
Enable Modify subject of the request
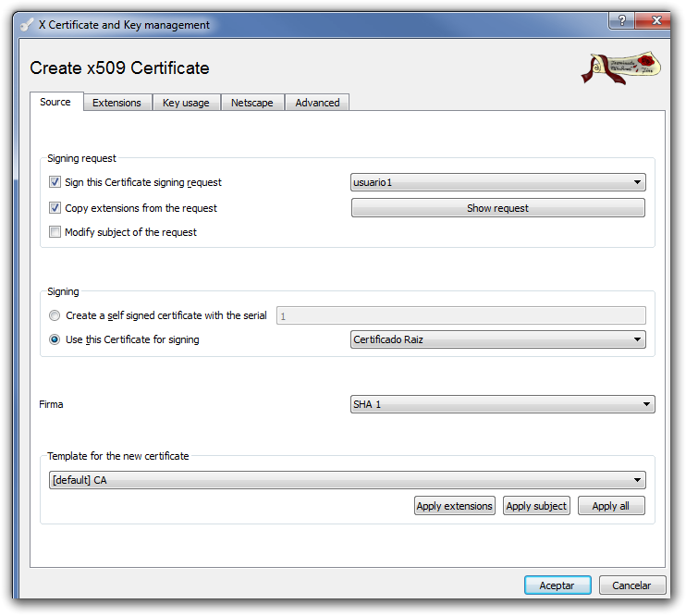click(x=55, y=232)
